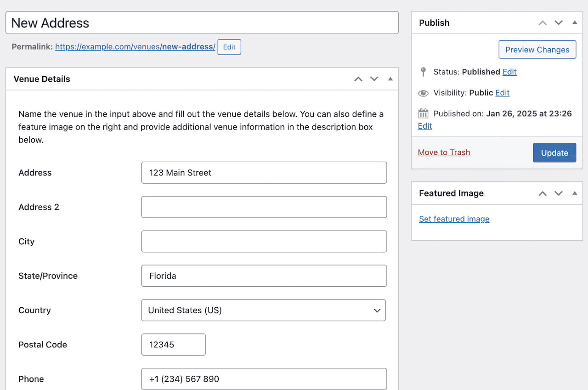The image size is (588, 390).
Task: Open the Country dropdown
Action: (264, 311)
